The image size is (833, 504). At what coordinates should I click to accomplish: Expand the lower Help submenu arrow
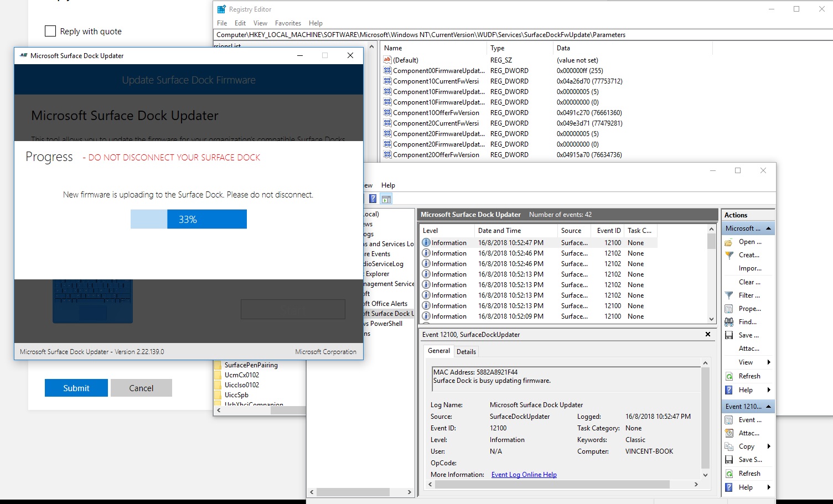pos(769,487)
